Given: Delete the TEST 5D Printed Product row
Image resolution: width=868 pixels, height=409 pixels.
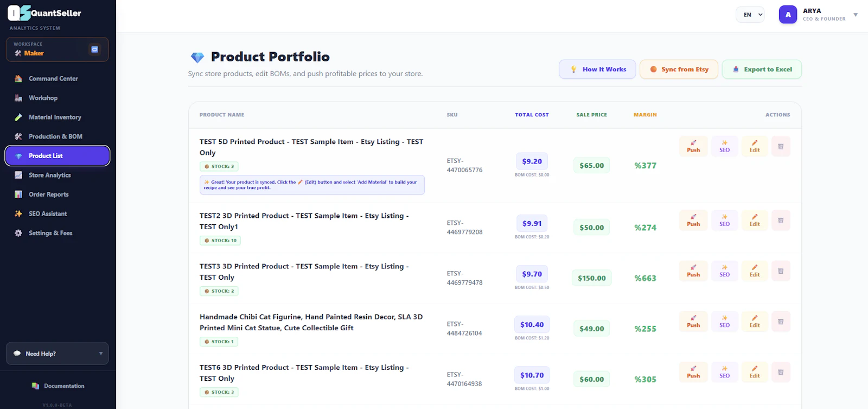Looking at the screenshot, I should click(781, 146).
